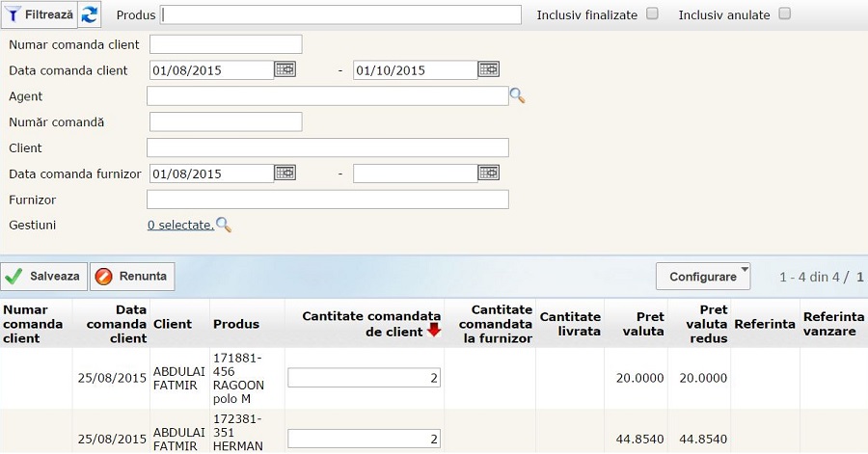
Task: Enable the Inclusiv anulate checkbox
Action: 784,14
